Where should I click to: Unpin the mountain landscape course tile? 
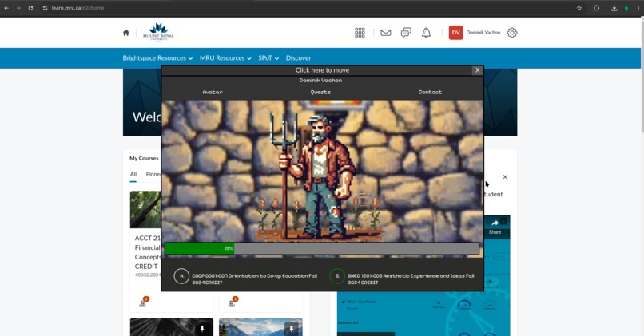[291, 329]
